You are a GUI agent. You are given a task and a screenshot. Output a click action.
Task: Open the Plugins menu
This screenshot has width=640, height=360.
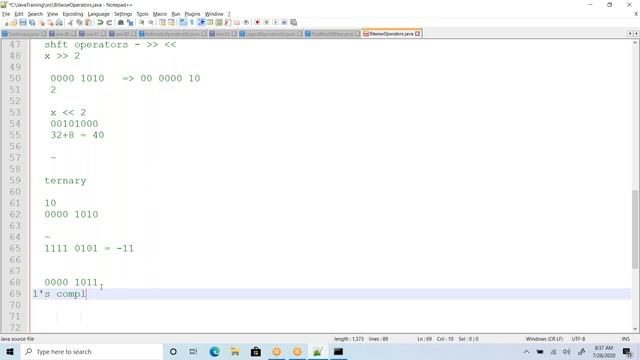pyautogui.click(x=193, y=14)
